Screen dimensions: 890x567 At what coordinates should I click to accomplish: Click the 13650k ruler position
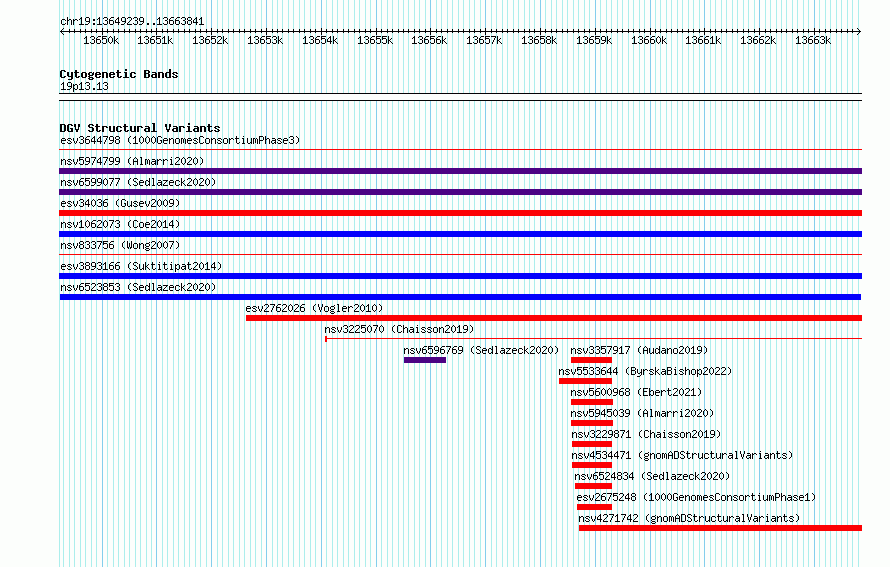tap(101, 40)
